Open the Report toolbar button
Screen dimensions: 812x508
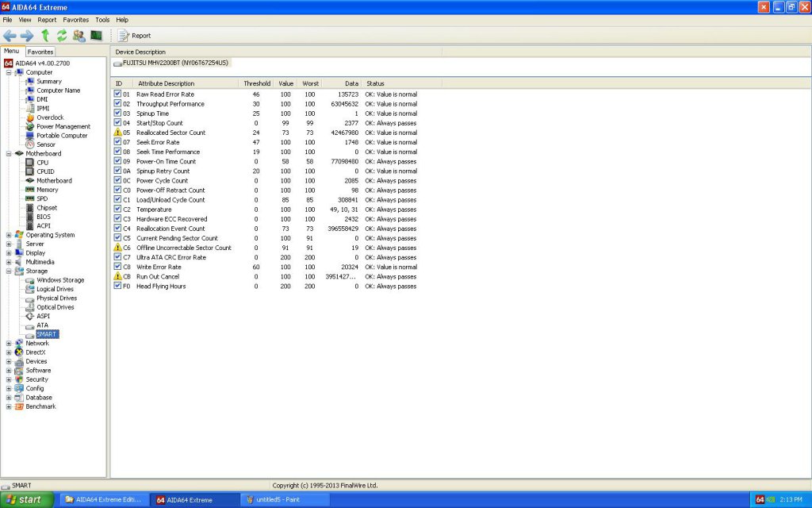[134, 36]
